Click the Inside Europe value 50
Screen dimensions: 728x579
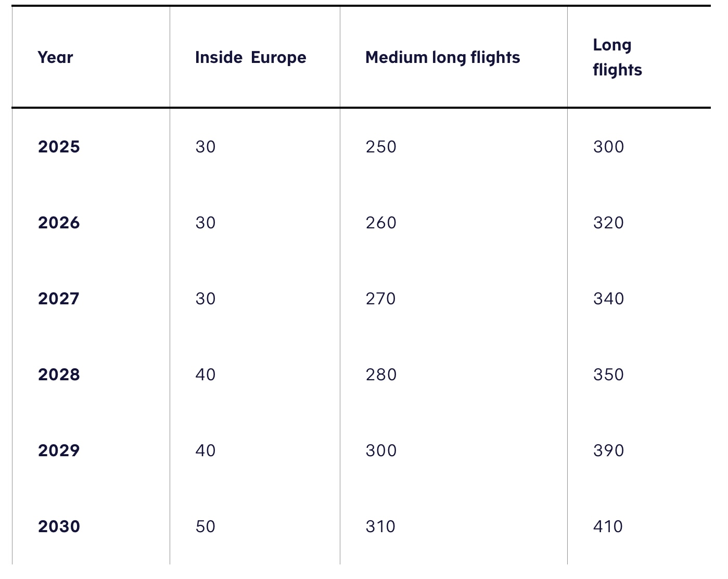point(206,526)
